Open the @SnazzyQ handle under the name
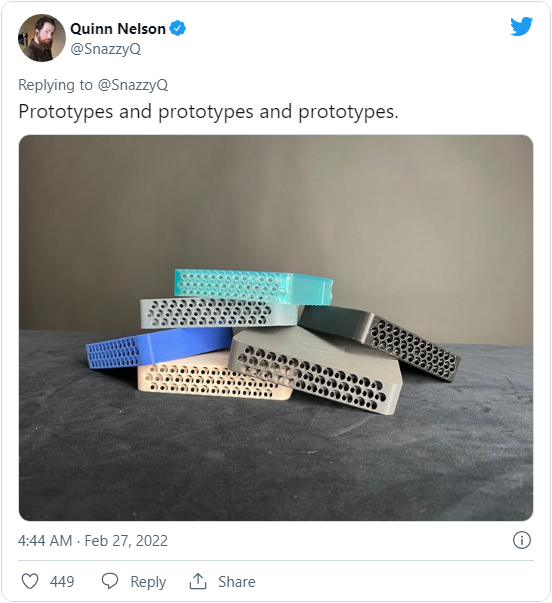This screenshot has height=603, width=552. [x=106, y=49]
